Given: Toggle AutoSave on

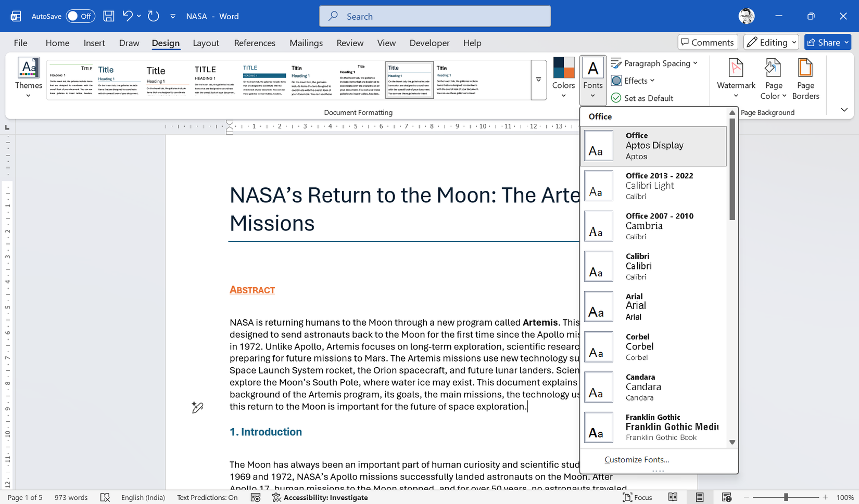Looking at the screenshot, I should pyautogui.click(x=80, y=16).
